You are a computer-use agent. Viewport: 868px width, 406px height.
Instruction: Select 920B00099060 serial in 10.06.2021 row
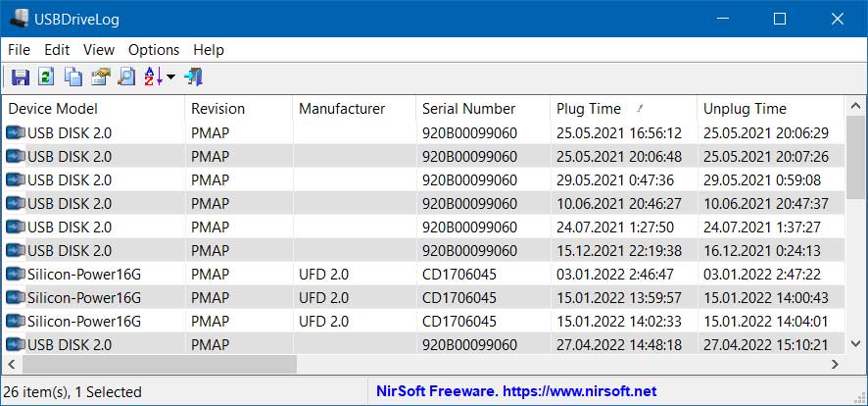point(469,204)
